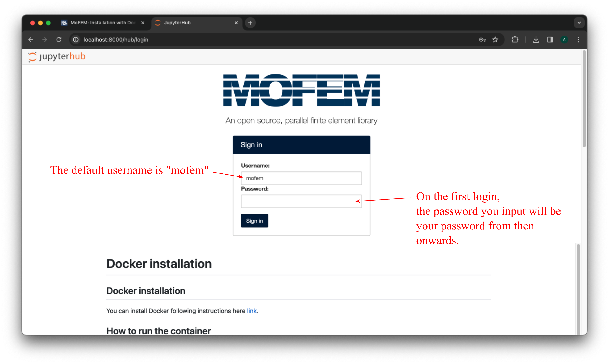
Task: Click the yellow minimize window button
Action: click(x=40, y=23)
